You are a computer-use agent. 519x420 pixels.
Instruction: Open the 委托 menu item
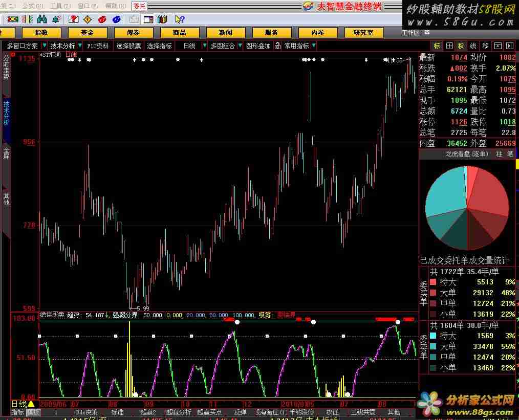tap(139, 6)
